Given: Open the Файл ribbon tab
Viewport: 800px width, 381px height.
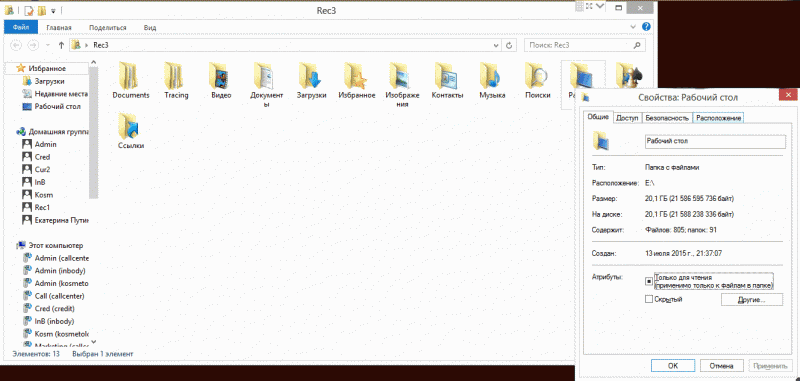Looking at the screenshot, I should (21, 27).
